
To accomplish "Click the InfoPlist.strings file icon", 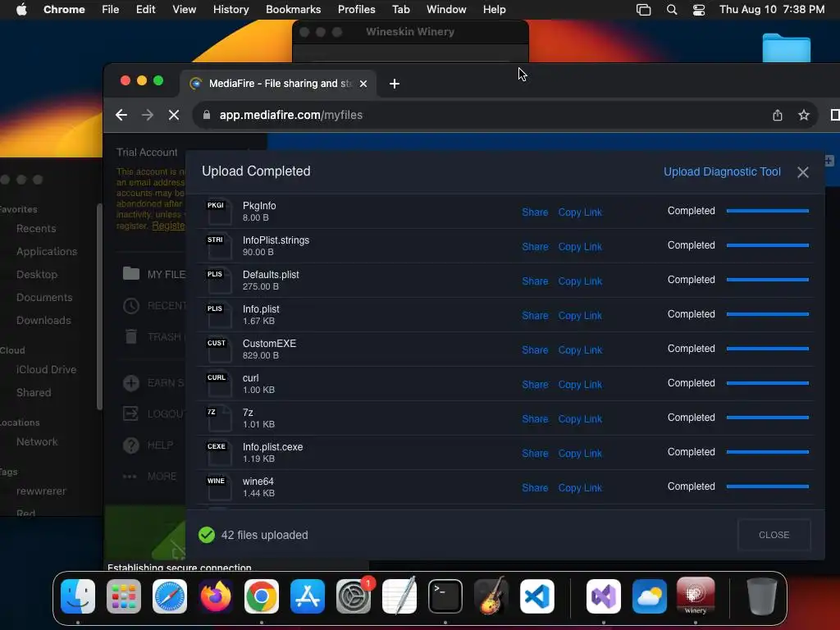I will point(218,245).
